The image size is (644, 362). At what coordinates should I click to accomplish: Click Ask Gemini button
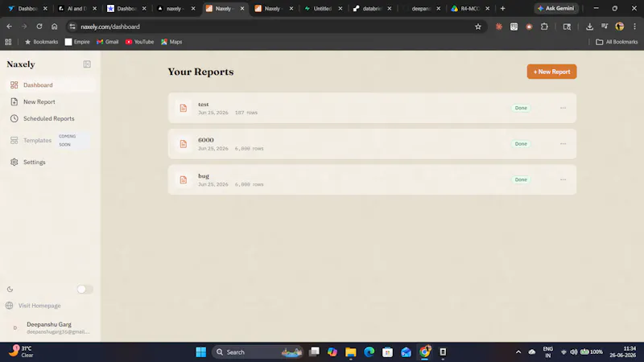pyautogui.click(x=556, y=8)
